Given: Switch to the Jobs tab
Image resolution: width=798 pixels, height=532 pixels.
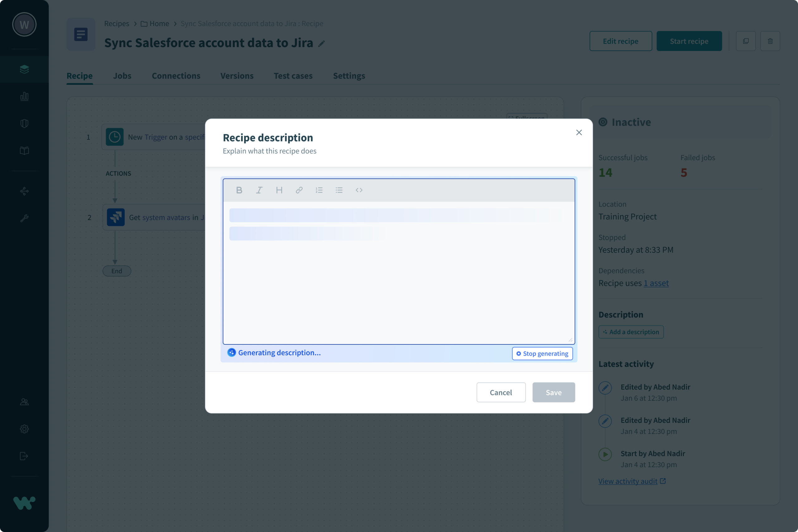Looking at the screenshot, I should click(122, 76).
